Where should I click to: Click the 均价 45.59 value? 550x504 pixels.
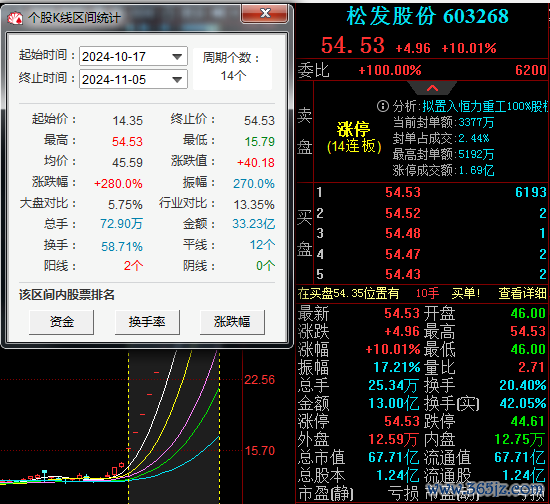point(127,162)
